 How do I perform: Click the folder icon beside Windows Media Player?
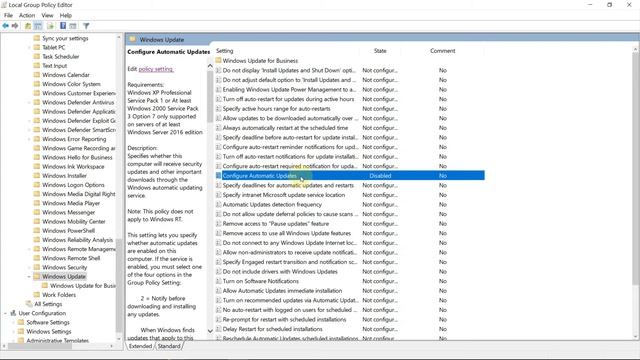37,203
